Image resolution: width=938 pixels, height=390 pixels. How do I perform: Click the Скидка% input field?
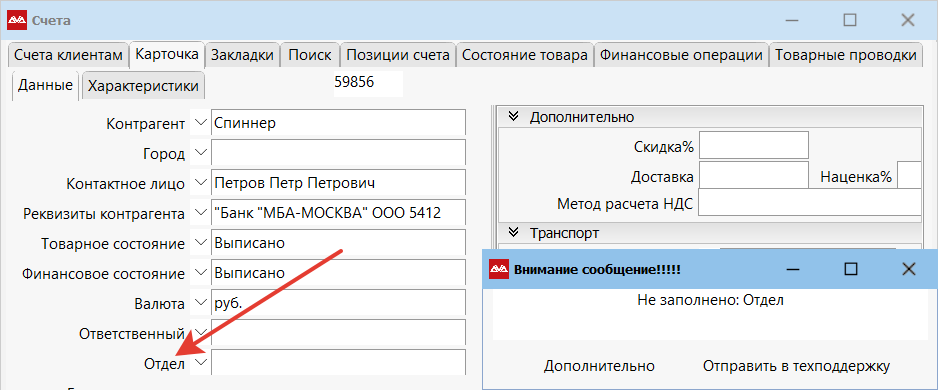pos(754,145)
